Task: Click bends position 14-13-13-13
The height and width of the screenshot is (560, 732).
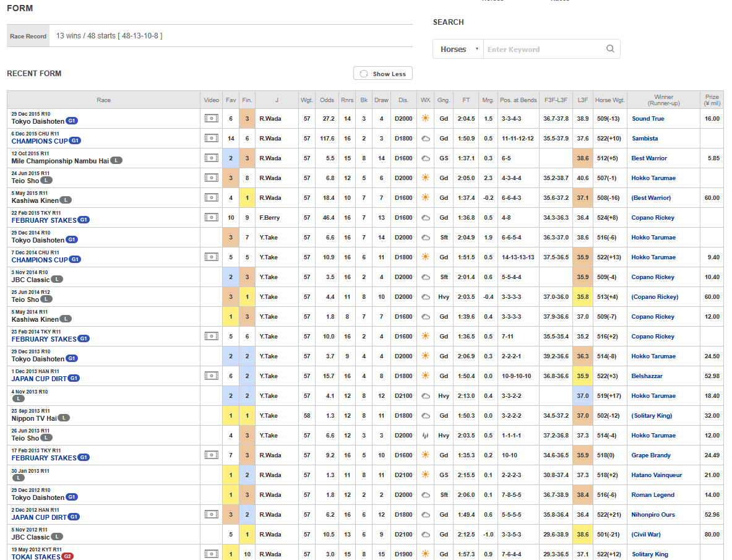Action: (x=518, y=257)
